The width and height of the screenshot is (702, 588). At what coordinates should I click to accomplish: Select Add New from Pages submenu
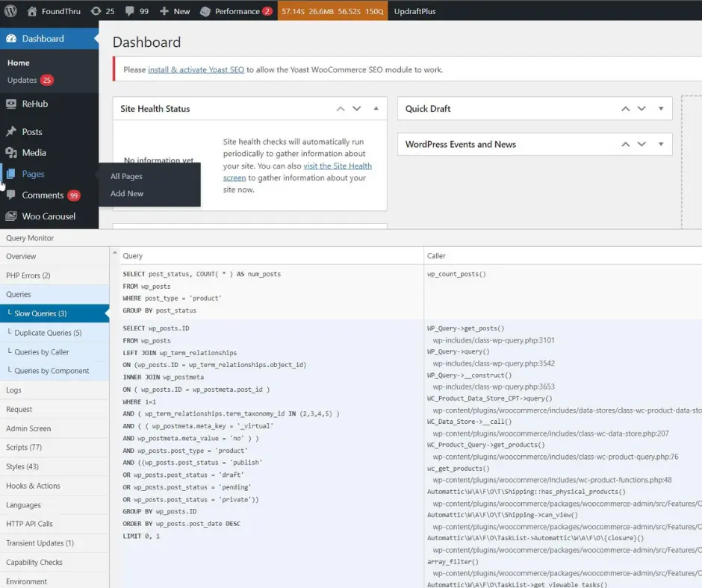pos(127,193)
